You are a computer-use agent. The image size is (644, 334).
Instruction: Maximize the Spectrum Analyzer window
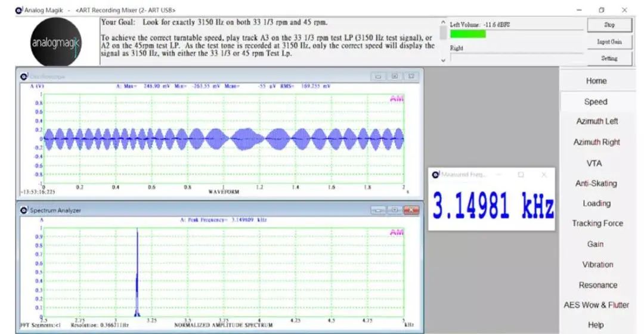coord(394,210)
